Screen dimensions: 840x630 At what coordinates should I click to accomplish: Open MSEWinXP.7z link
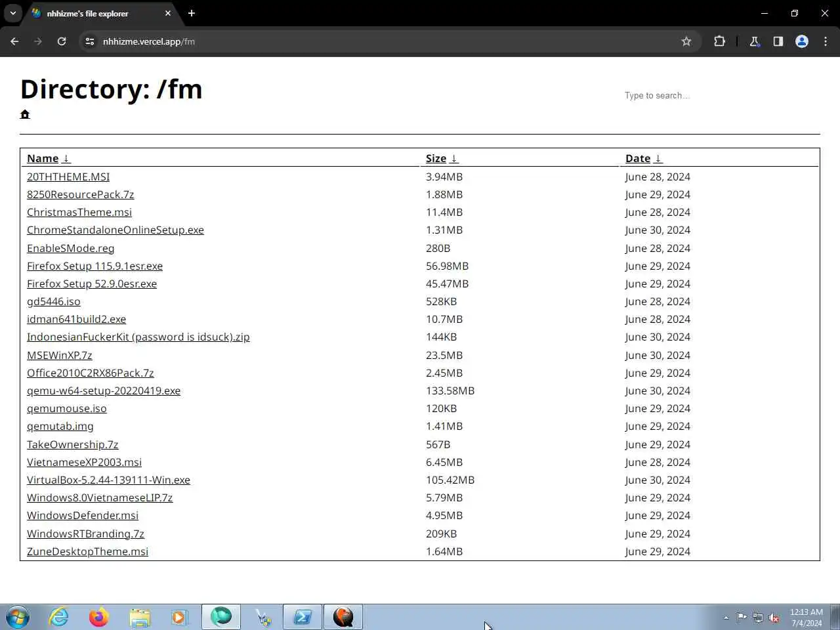pos(60,355)
